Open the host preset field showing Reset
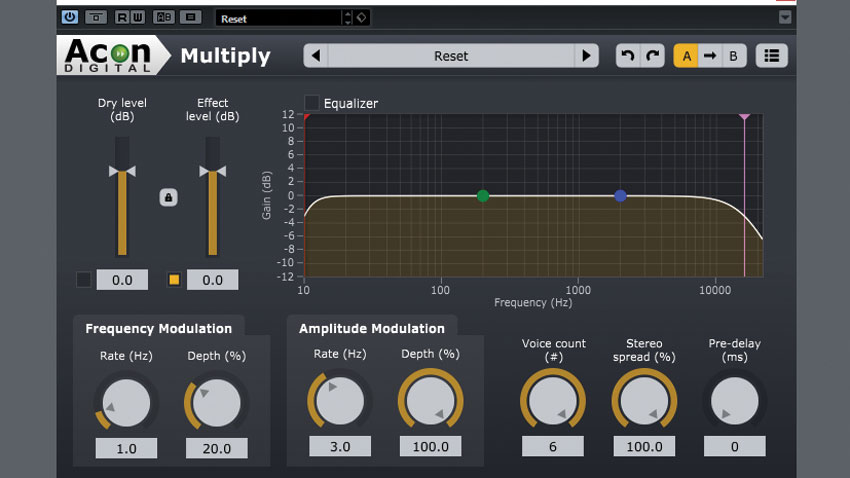850x478 pixels. tap(279, 18)
